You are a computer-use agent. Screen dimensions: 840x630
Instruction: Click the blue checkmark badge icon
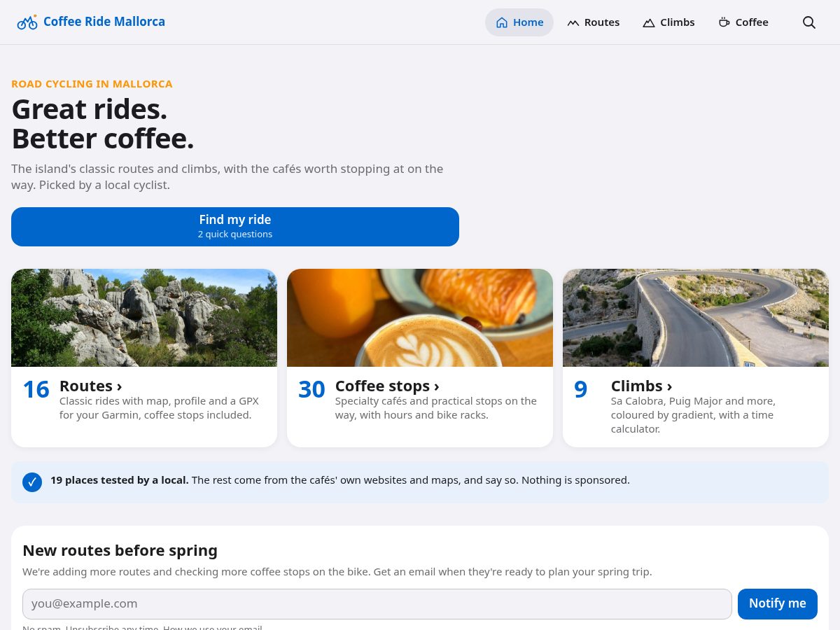click(x=32, y=482)
